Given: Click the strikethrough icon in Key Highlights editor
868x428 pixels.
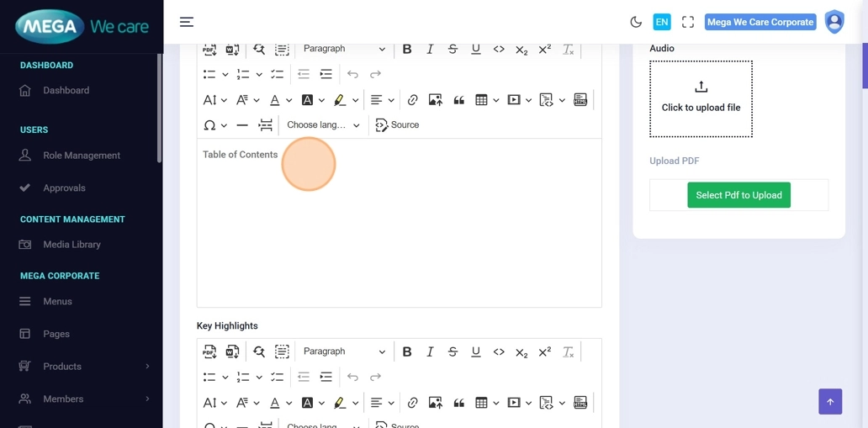Looking at the screenshot, I should 453,351.
